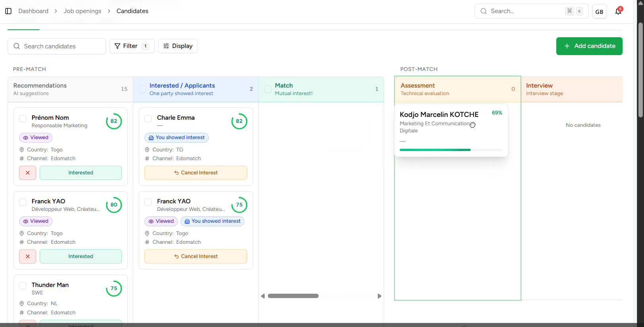Open the Display settings dropdown
This screenshot has width=644, height=327.
[178, 46]
